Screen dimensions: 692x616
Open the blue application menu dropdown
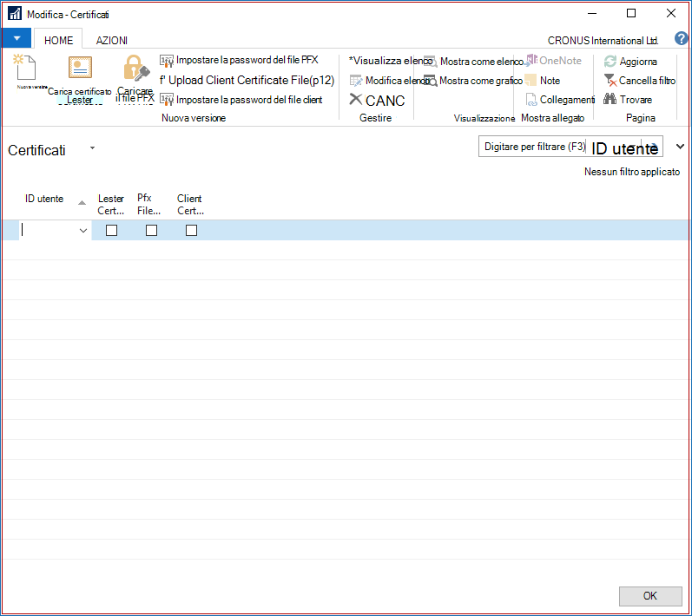16,38
